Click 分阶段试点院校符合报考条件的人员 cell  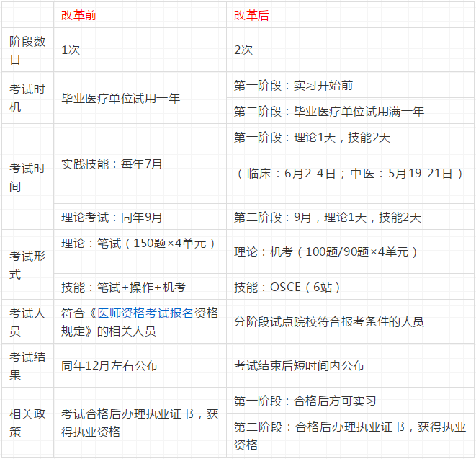[328, 322]
